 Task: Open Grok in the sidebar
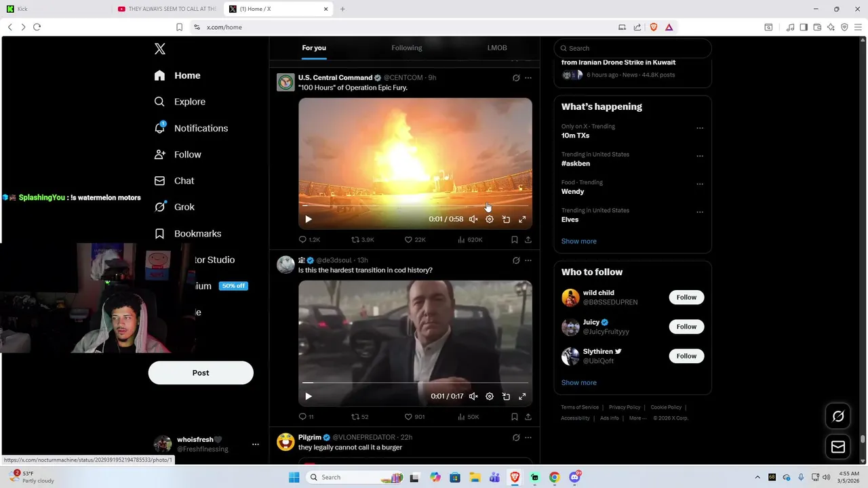174,207
